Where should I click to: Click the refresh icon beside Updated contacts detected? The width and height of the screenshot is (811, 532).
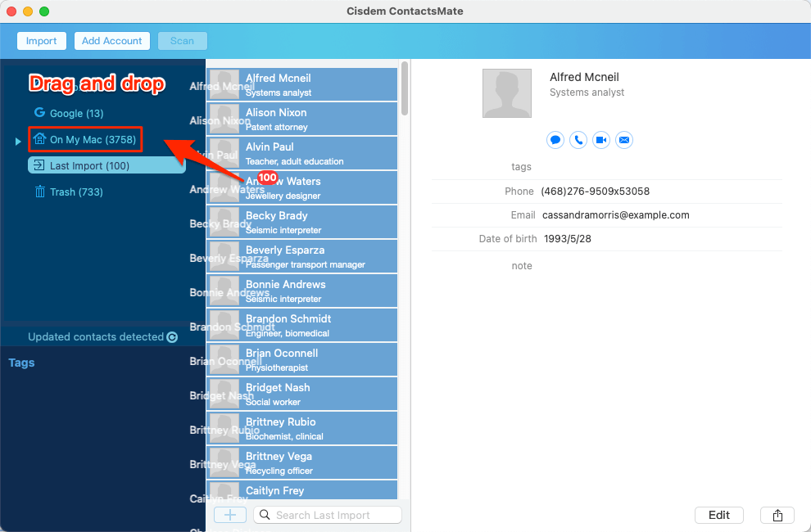pos(172,337)
